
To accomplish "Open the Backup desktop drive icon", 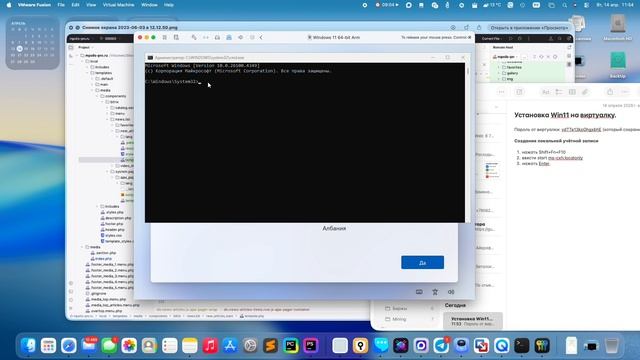I will [x=618, y=64].
